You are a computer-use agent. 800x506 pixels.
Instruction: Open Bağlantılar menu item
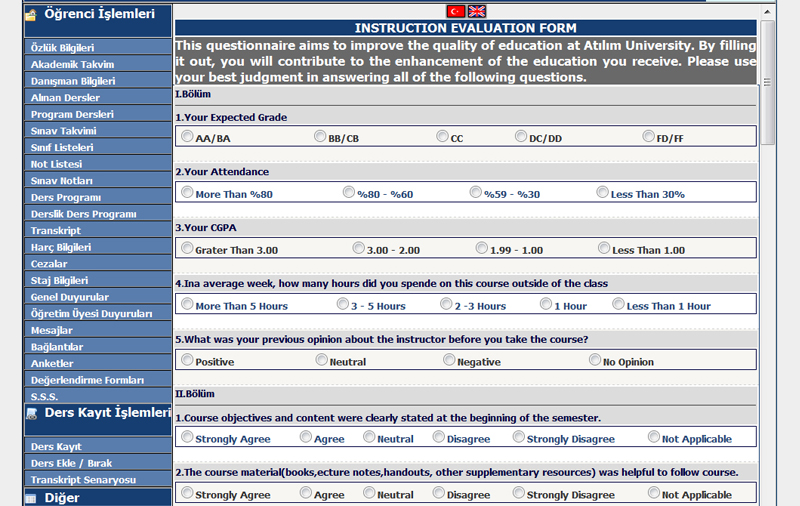(97, 347)
